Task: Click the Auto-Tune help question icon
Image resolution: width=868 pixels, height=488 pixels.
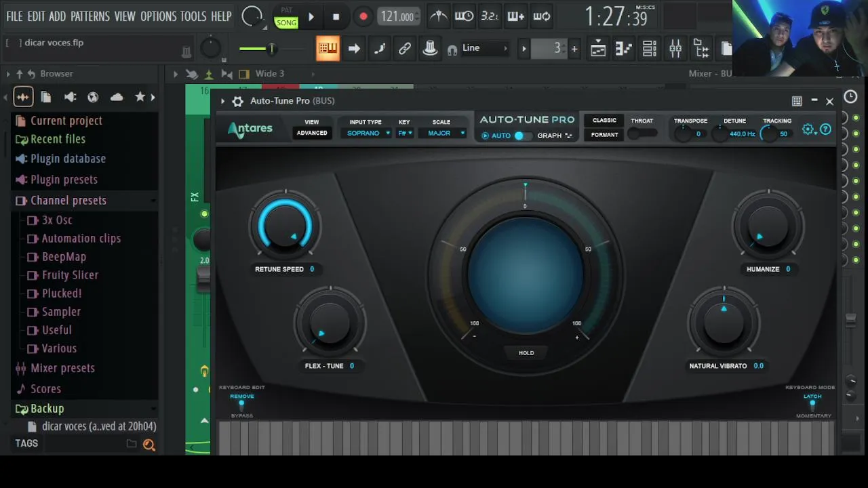Action: [825, 129]
